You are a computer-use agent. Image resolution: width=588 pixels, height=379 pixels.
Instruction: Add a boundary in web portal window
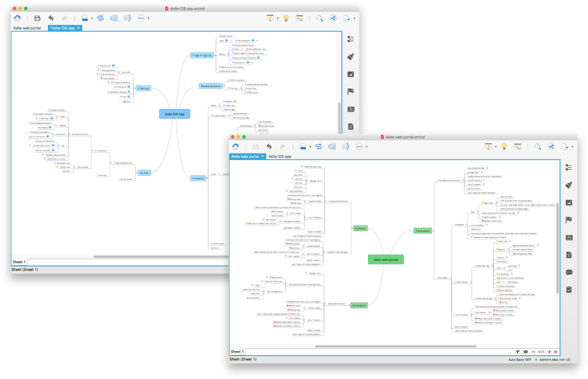pyautogui.click(x=332, y=146)
